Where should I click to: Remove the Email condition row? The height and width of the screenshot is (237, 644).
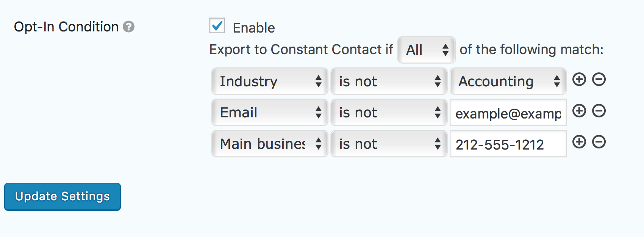(x=599, y=111)
